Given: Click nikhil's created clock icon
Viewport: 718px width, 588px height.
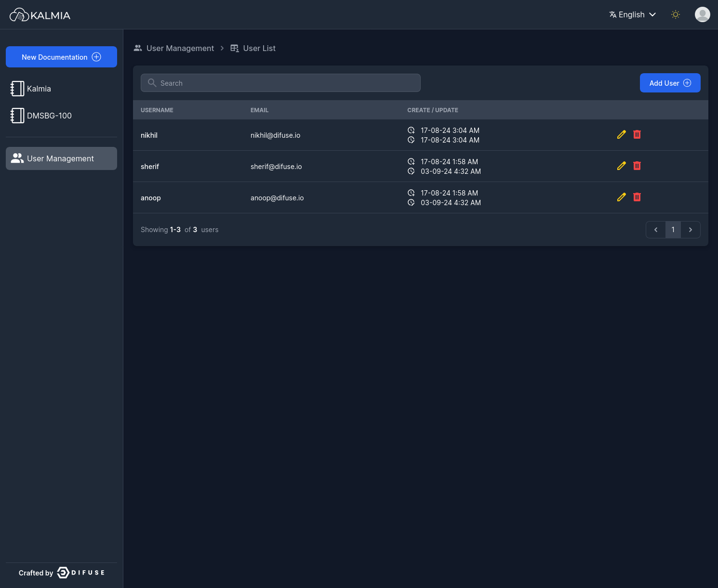Looking at the screenshot, I should [x=411, y=130].
